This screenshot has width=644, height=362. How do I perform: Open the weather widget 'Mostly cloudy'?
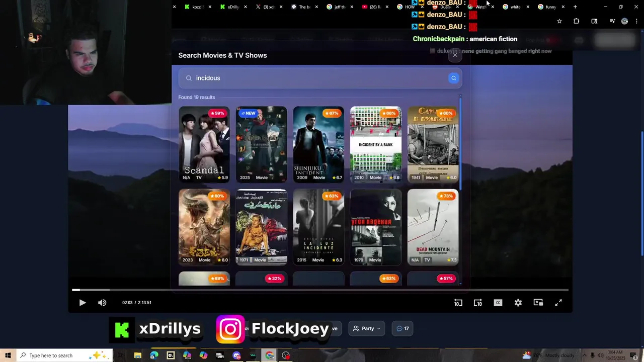549,355
